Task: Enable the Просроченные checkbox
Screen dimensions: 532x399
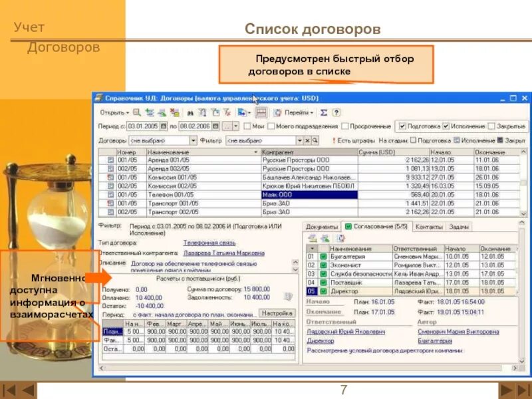Action: coord(345,126)
